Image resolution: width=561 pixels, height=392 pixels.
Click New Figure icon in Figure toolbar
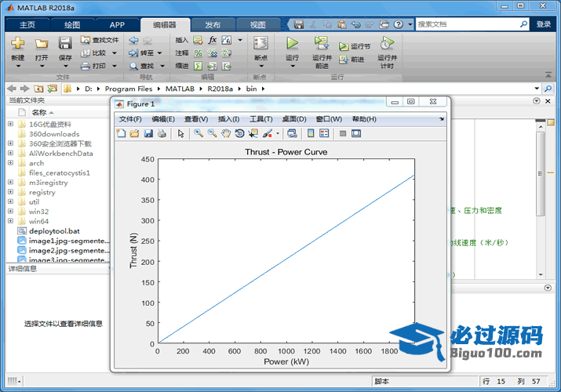tap(121, 133)
